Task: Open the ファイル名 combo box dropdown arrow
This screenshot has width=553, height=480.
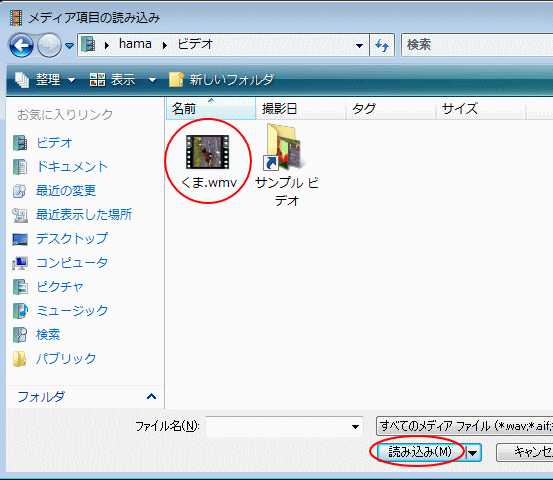Action: pyautogui.click(x=355, y=427)
